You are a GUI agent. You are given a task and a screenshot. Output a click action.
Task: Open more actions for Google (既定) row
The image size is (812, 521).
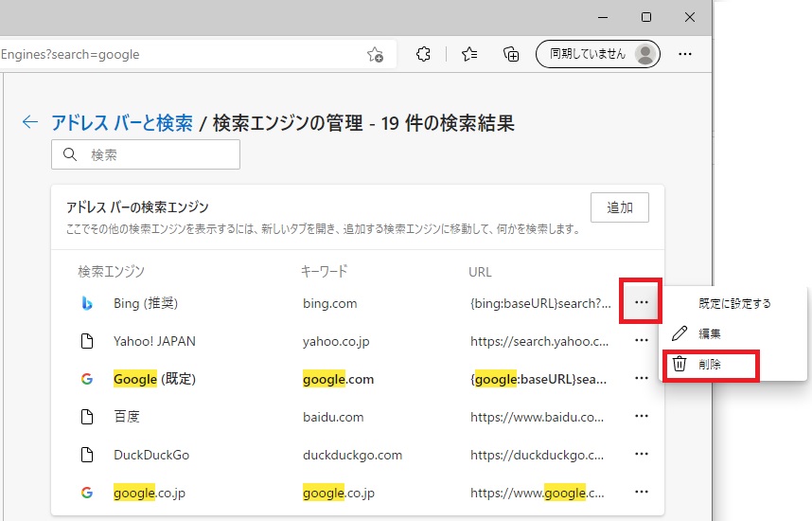(x=641, y=379)
